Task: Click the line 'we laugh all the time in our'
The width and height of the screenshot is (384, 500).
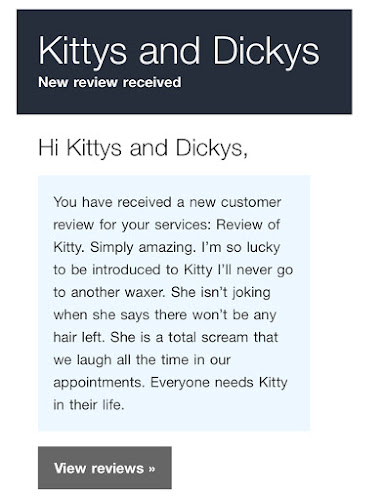Action: point(142,360)
